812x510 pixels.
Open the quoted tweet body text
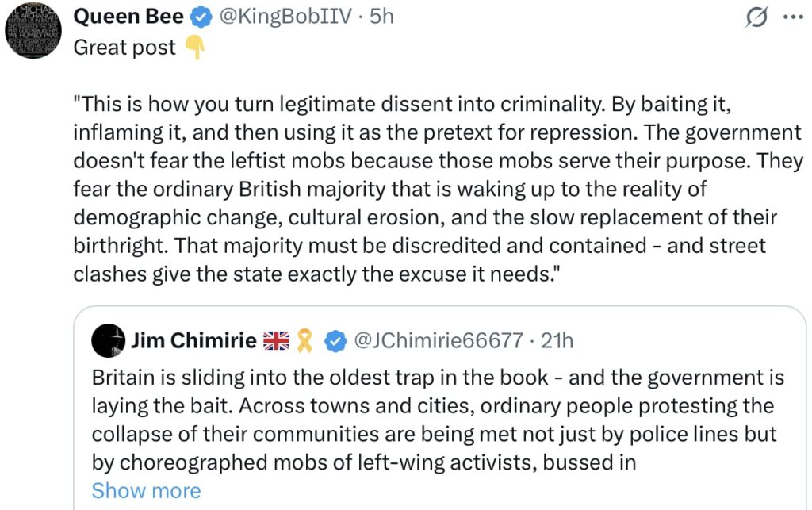click(438, 420)
